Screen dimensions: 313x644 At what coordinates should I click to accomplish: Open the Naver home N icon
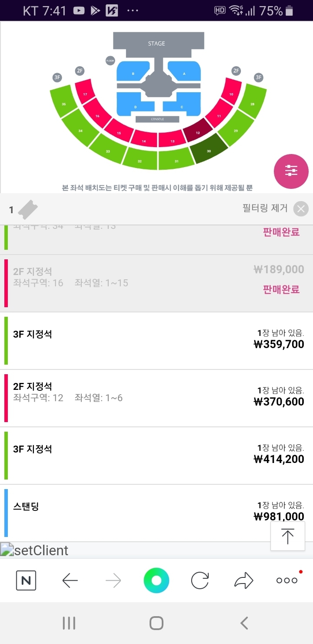coord(26,580)
